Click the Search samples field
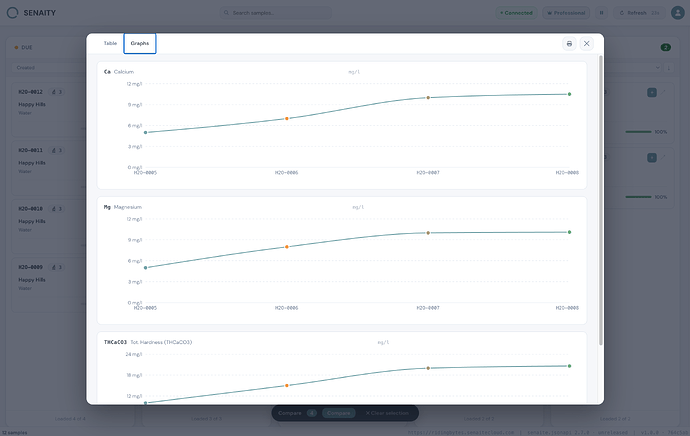This screenshot has height=436, width=690. click(x=275, y=13)
